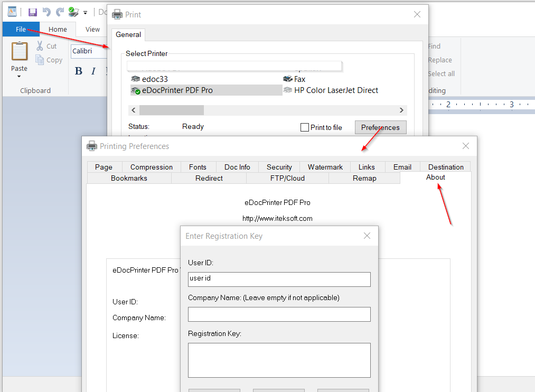Close the Printing Preferences dialog
Screen dimensions: 535x392
pos(465,146)
